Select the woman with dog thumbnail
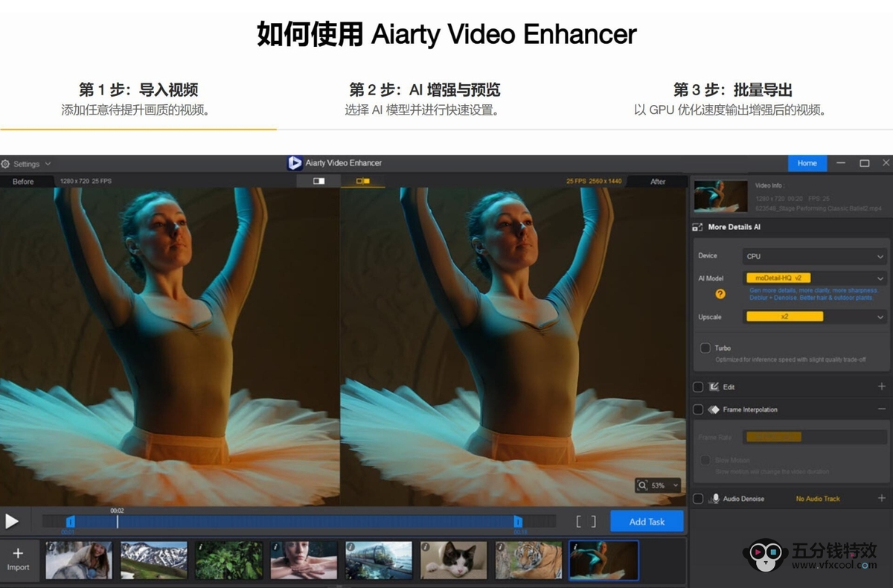 pyautogui.click(x=79, y=560)
